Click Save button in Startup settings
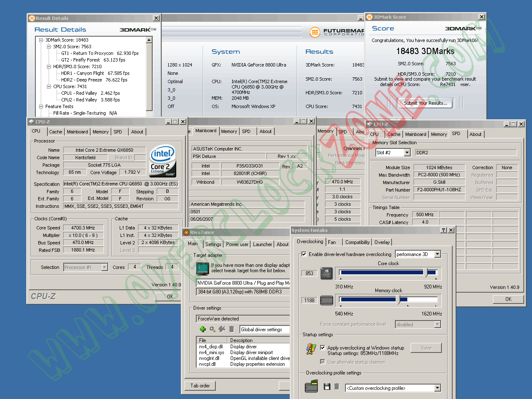 point(426,348)
